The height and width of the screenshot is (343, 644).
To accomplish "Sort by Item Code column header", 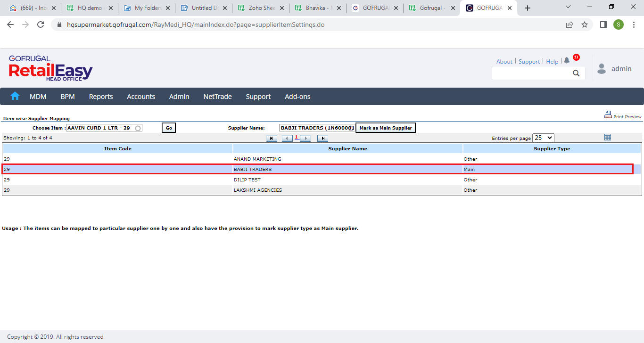I will pyautogui.click(x=118, y=149).
